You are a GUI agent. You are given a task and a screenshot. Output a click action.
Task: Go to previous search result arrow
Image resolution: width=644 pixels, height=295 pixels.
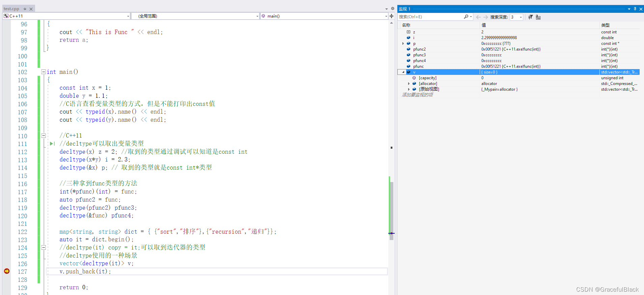pyautogui.click(x=478, y=17)
